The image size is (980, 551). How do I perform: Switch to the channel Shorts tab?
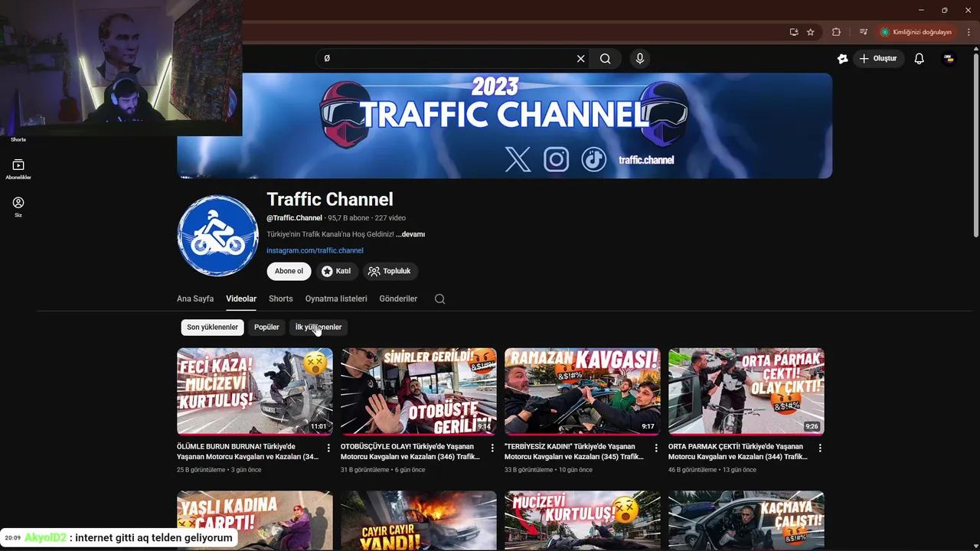(x=281, y=299)
